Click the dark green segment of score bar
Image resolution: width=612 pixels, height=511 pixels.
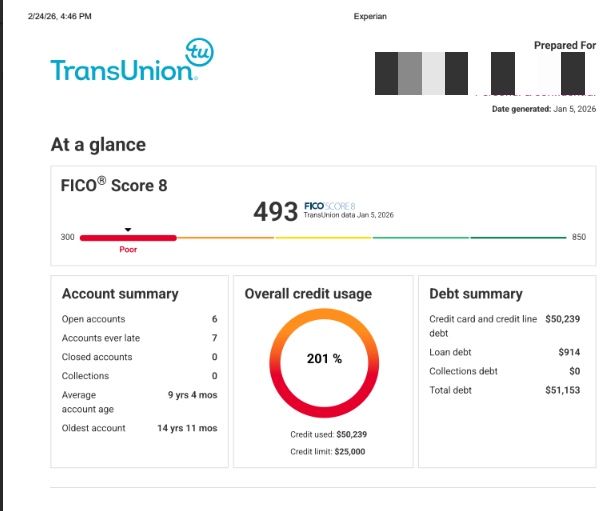[518, 237]
